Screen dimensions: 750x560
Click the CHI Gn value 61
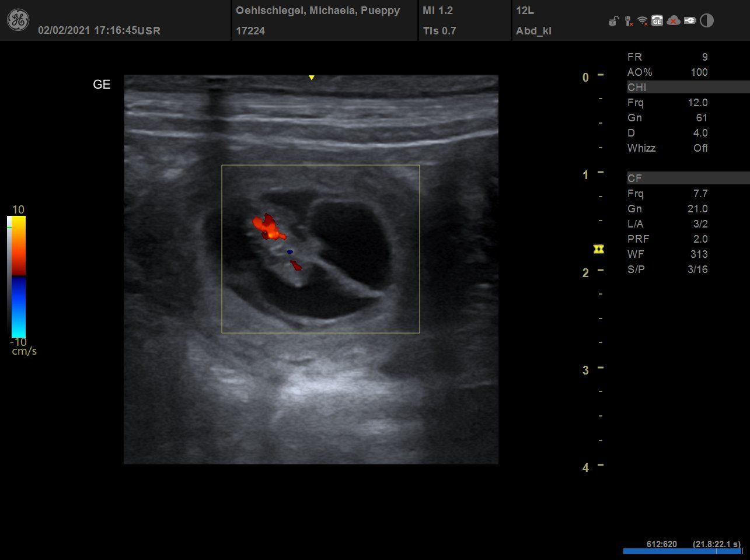(x=702, y=118)
